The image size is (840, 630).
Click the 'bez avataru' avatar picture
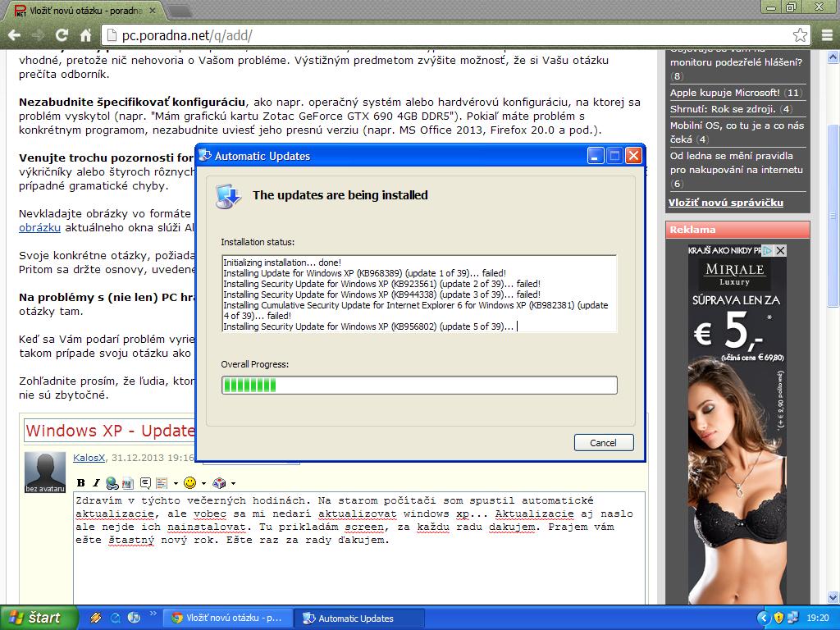pyautogui.click(x=45, y=472)
